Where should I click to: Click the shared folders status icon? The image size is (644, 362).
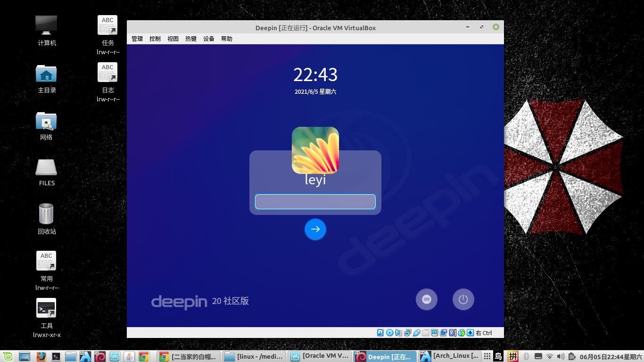tap(426, 333)
